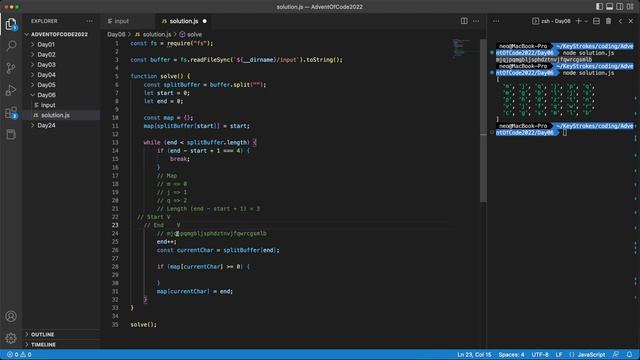Viewport: 640px width, 360px height.
Task: Create a new terminal with plus icon
Action: point(578,21)
